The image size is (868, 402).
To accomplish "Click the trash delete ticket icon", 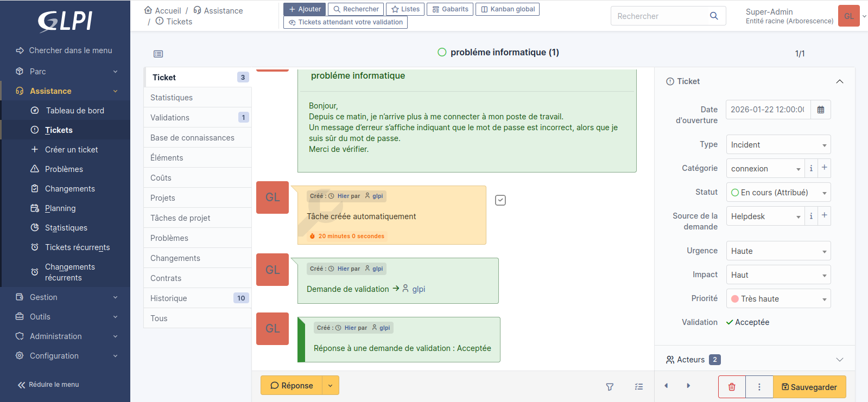I will pyautogui.click(x=731, y=387).
